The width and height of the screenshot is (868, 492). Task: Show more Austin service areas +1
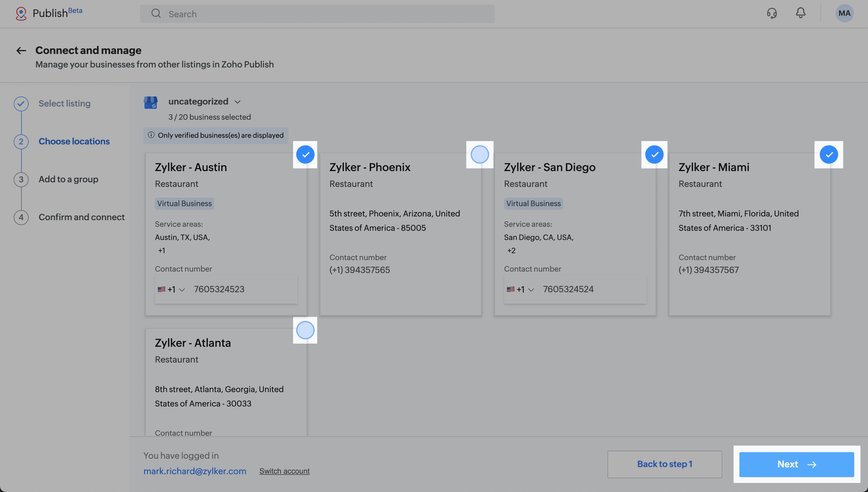click(x=162, y=250)
